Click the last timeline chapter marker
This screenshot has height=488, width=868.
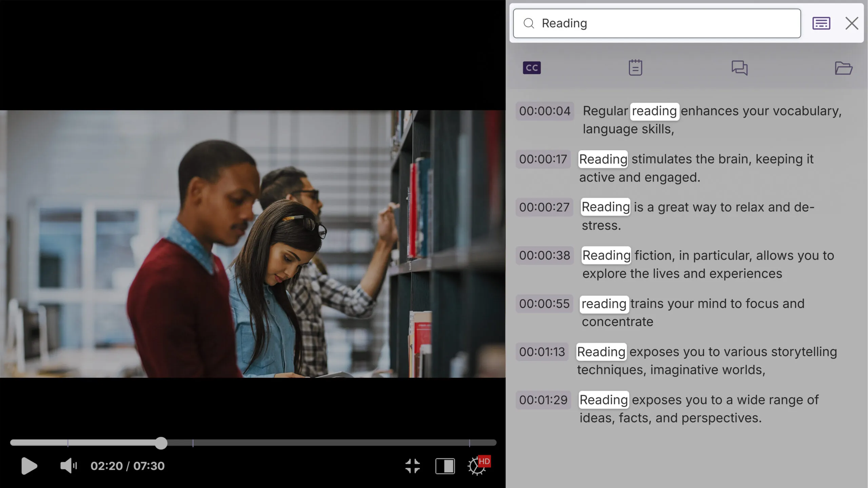pos(469,443)
